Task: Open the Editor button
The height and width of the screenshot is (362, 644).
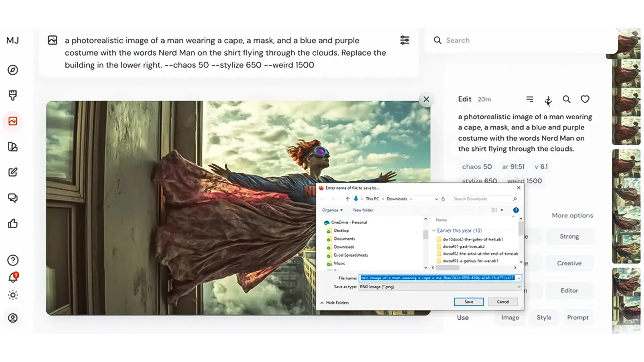Action: [569, 291]
